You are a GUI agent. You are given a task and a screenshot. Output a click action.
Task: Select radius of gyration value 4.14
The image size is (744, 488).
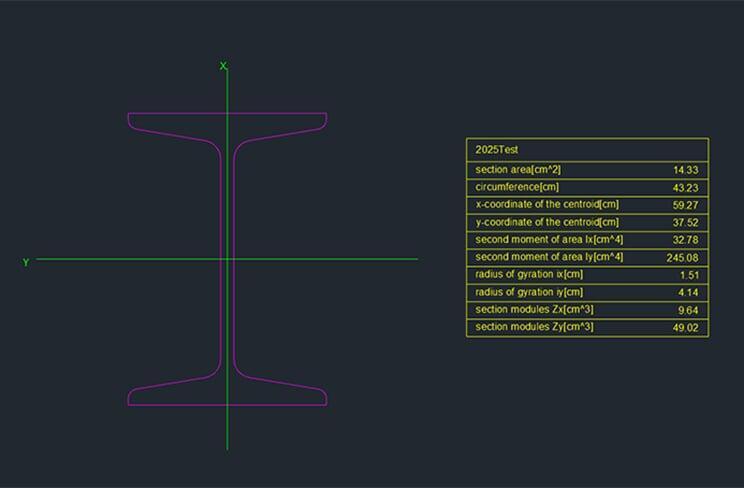click(x=688, y=292)
